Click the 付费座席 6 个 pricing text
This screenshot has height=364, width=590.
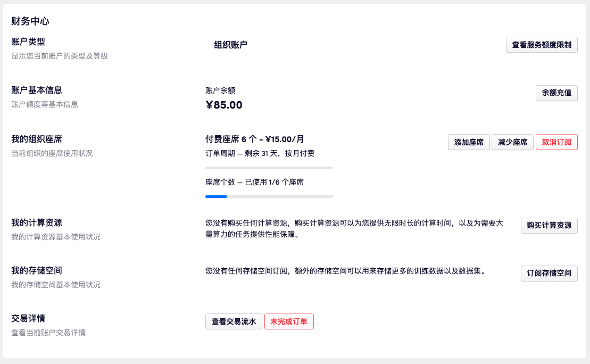pos(254,139)
